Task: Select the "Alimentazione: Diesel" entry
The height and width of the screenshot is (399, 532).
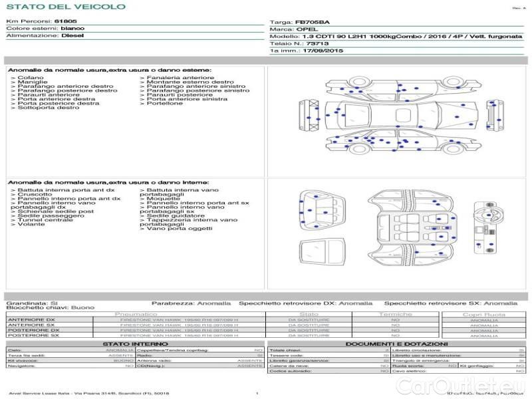Action: 45,36
